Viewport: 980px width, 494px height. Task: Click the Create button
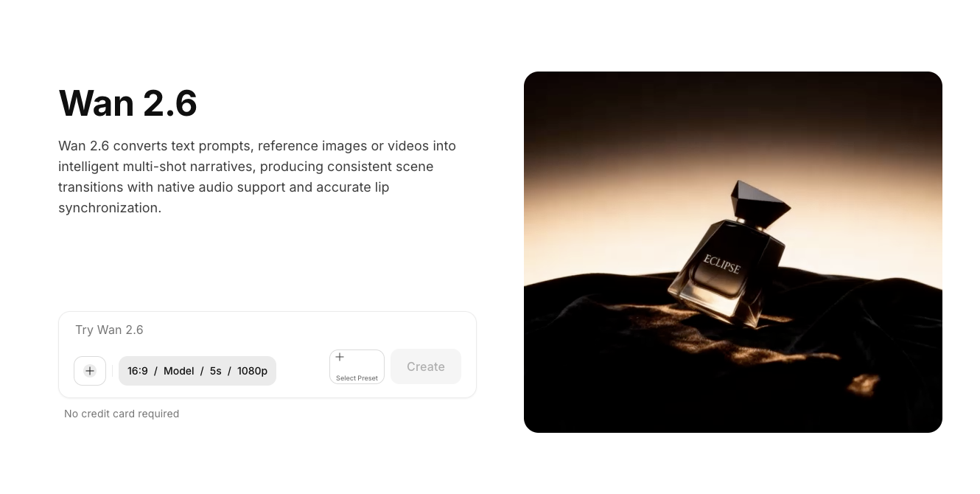click(426, 366)
